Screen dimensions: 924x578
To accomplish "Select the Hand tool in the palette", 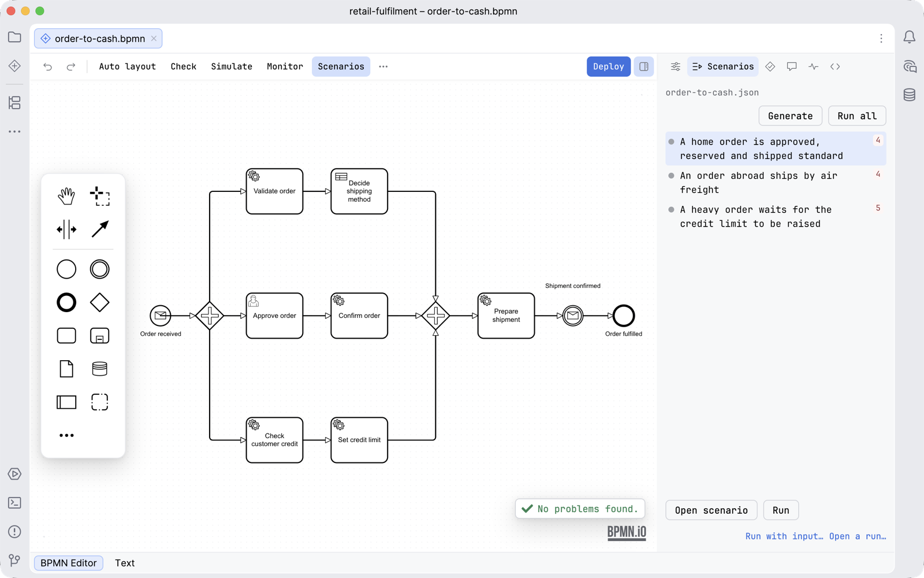I will pyautogui.click(x=66, y=196).
